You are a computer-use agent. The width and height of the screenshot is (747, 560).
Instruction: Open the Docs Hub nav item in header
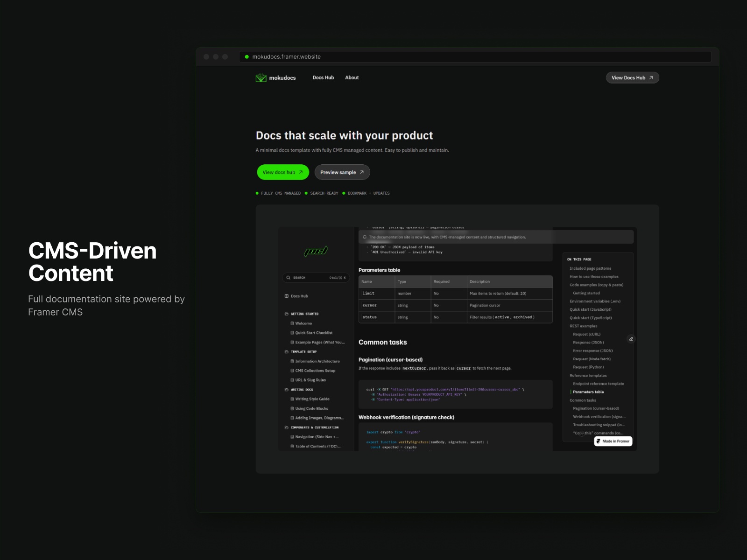coord(323,77)
